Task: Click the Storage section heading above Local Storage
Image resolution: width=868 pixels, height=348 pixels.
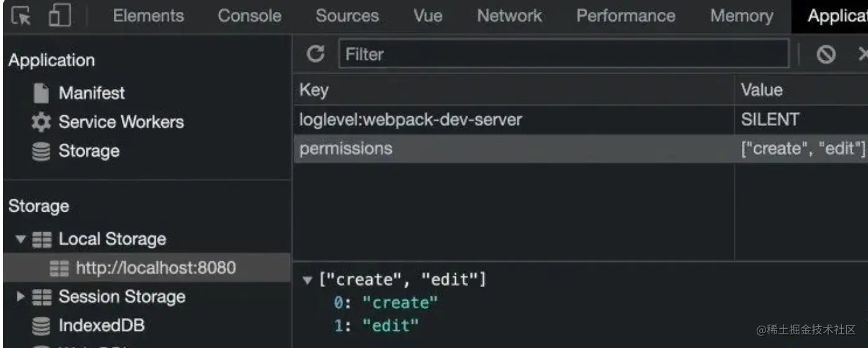Action: 39,206
